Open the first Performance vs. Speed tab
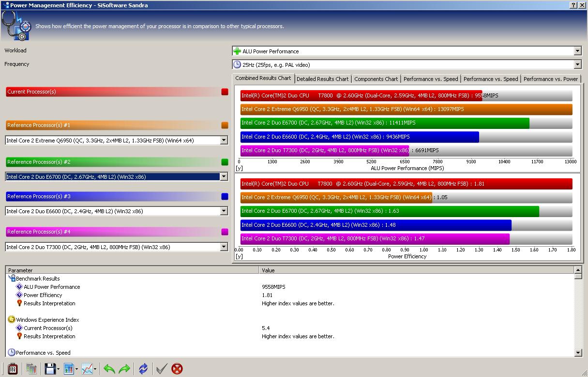Image resolution: width=588 pixels, height=377 pixels. pyautogui.click(x=431, y=79)
